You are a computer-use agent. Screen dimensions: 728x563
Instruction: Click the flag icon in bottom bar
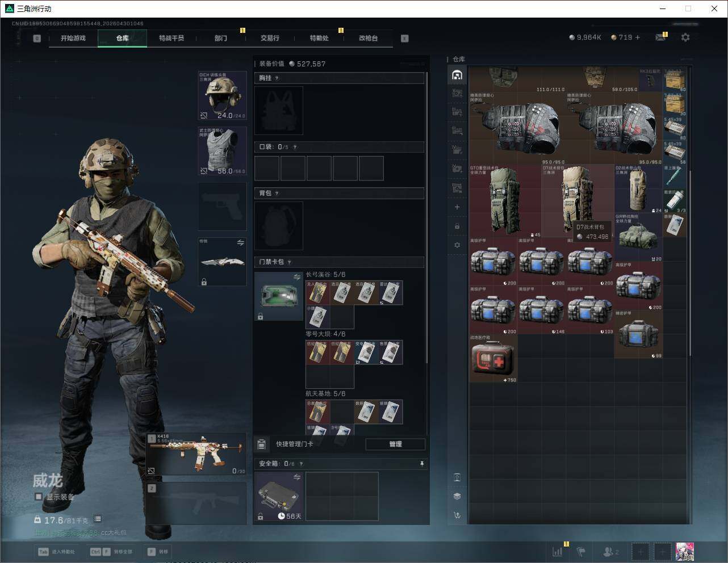click(x=581, y=551)
